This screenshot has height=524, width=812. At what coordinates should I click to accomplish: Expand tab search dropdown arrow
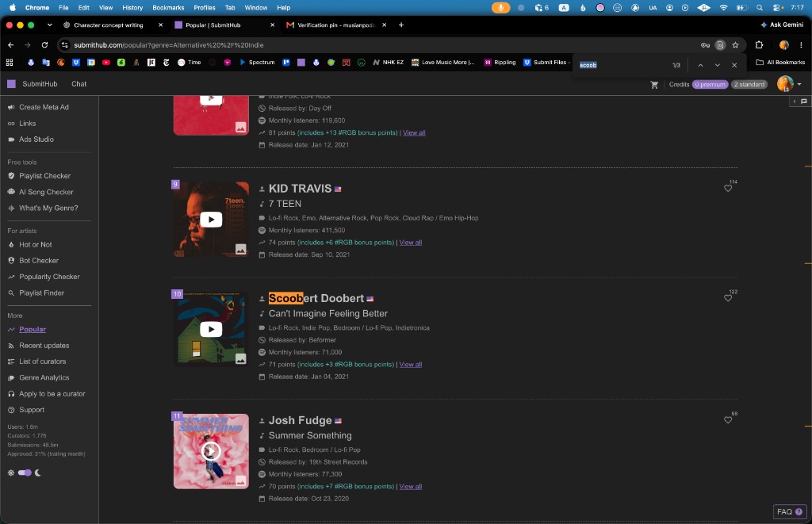click(49, 25)
